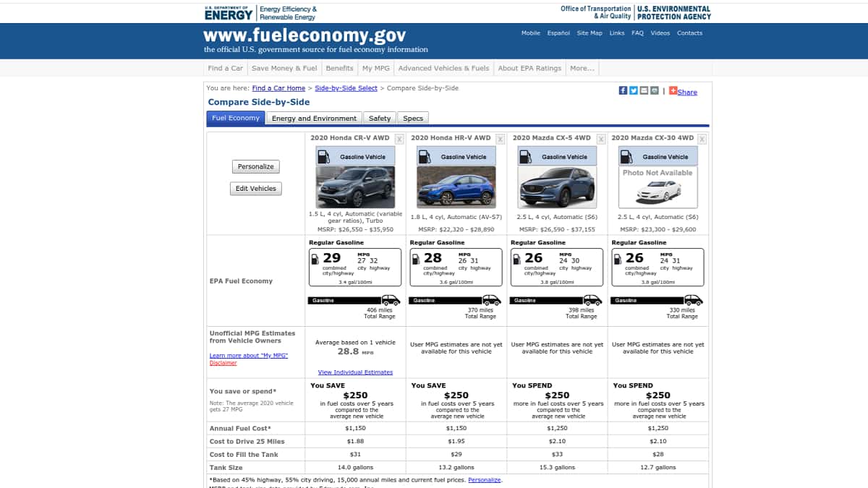Click the U.S. Department of Energy logo
The width and height of the screenshot is (868, 488).
229,12
